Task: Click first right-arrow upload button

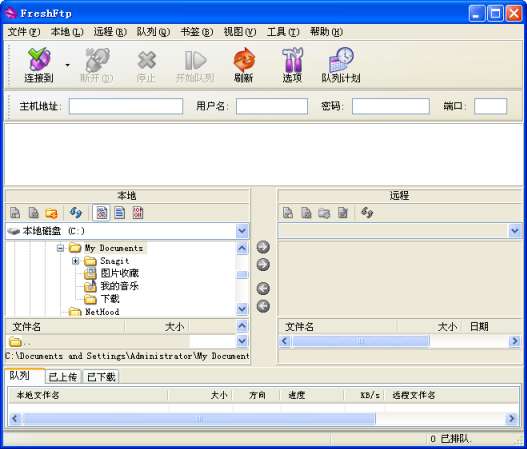Action: tap(263, 247)
